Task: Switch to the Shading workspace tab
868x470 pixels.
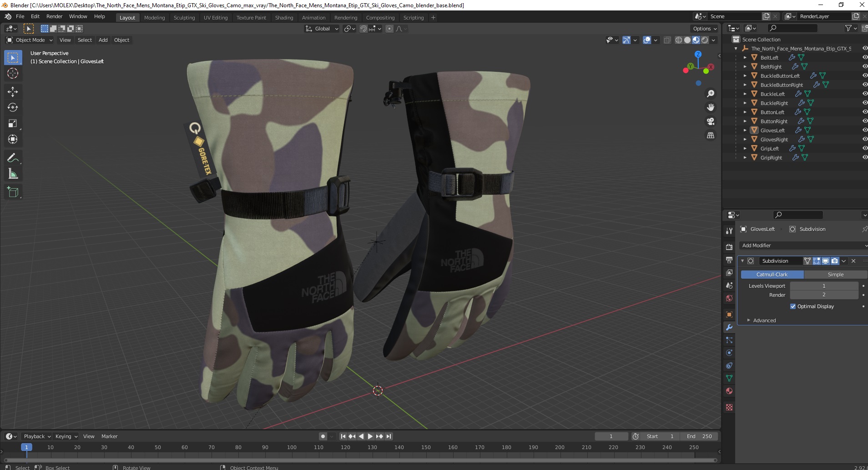Action: click(284, 18)
